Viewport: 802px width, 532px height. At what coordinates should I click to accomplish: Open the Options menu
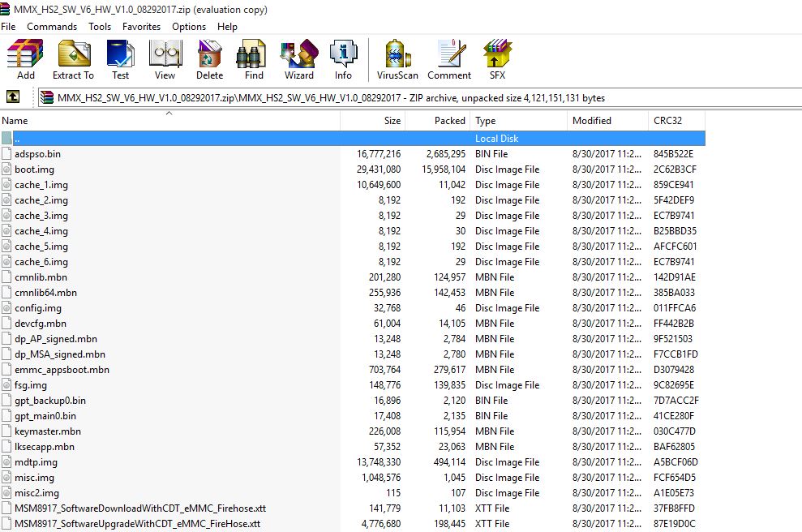coord(188,26)
